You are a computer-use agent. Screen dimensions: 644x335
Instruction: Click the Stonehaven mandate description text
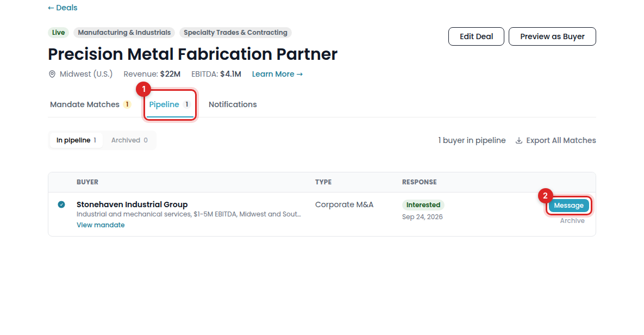(189, 214)
